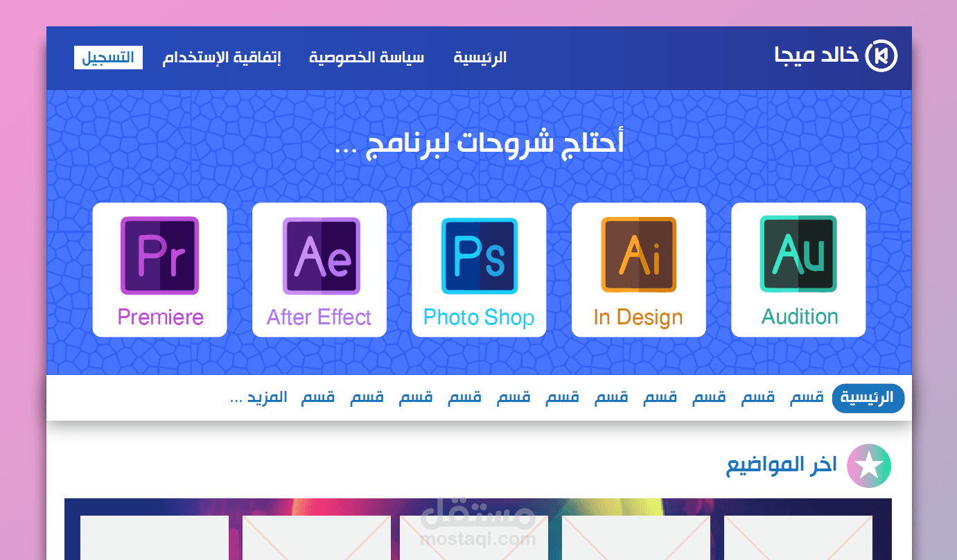957x560 pixels.
Task: Click the Audition card label
Action: click(x=800, y=317)
